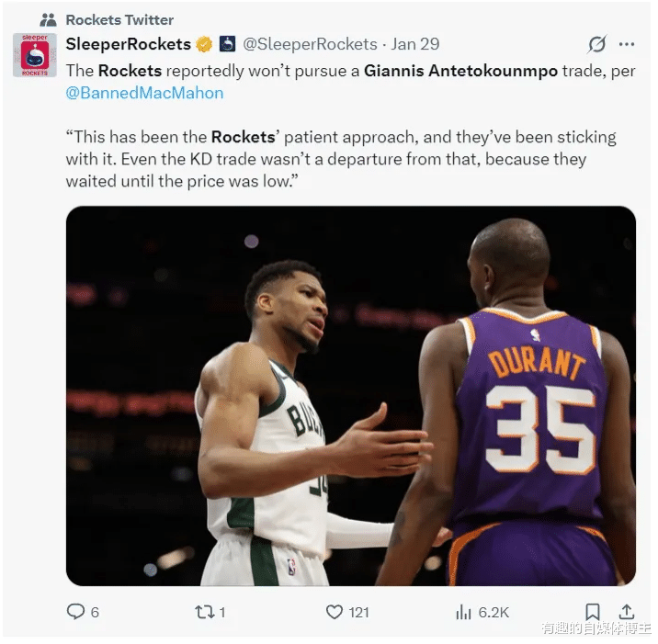The height and width of the screenshot is (644, 658).
Task: Bookmark this Rockets tweet
Action: (593, 612)
